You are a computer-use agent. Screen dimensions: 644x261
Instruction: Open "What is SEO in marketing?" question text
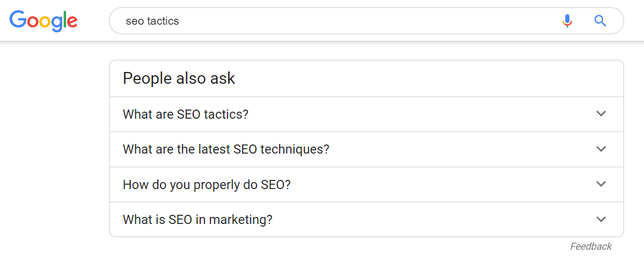[x=197, y=220]
